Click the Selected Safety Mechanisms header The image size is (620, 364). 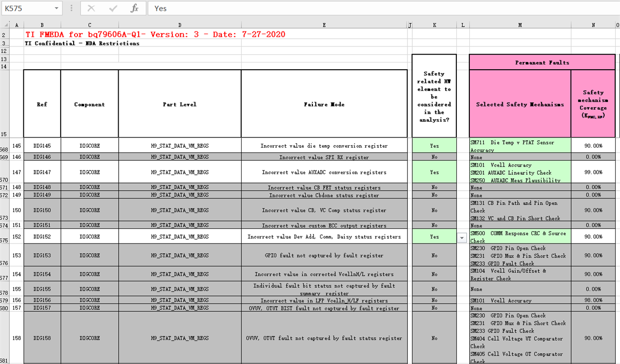tap(520, 104)
